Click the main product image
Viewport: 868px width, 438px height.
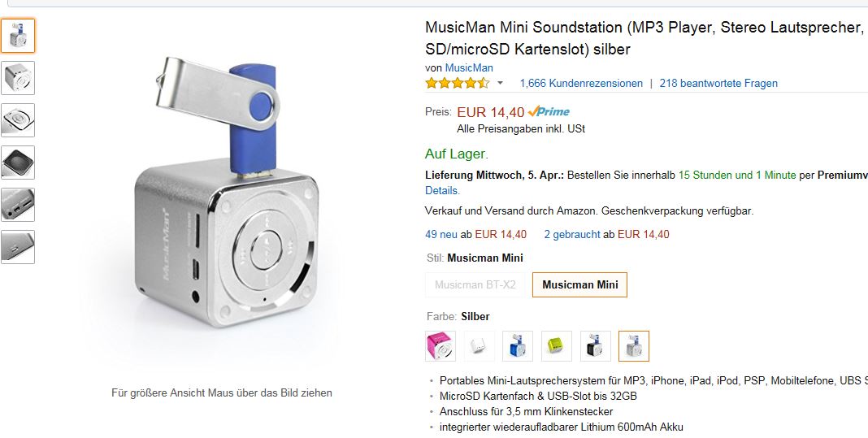point(219,203)
